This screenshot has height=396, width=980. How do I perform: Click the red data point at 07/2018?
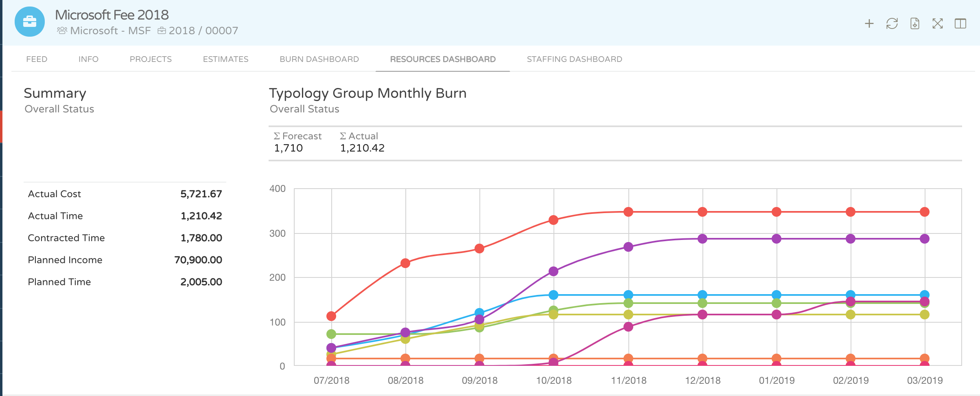[331, 316]
